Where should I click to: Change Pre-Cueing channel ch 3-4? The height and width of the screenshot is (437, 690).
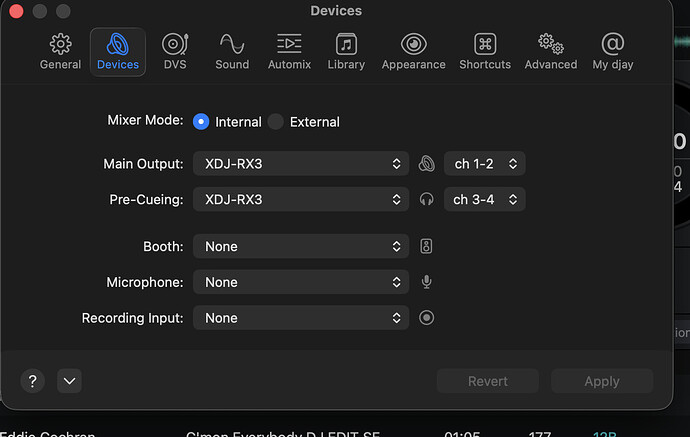pyautogui.click(x=485, y=200)
